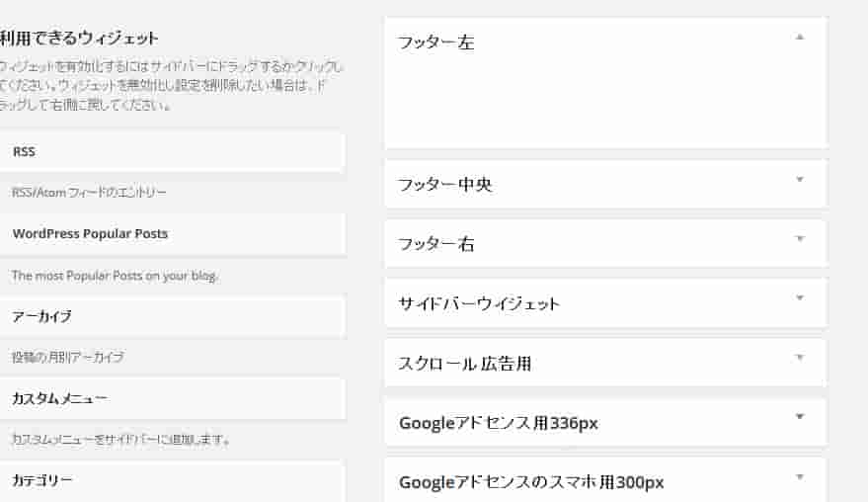868x502 pixels.
Task: Expand the フッター中央 widget area arrow
Action: [800, 180]
